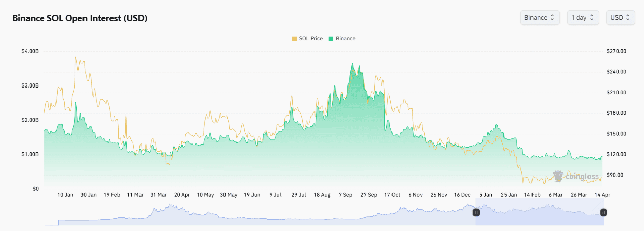The height and width of the screenshot is (231, 644).
Task: Click the left range slider handle
Action: [476, 212]
